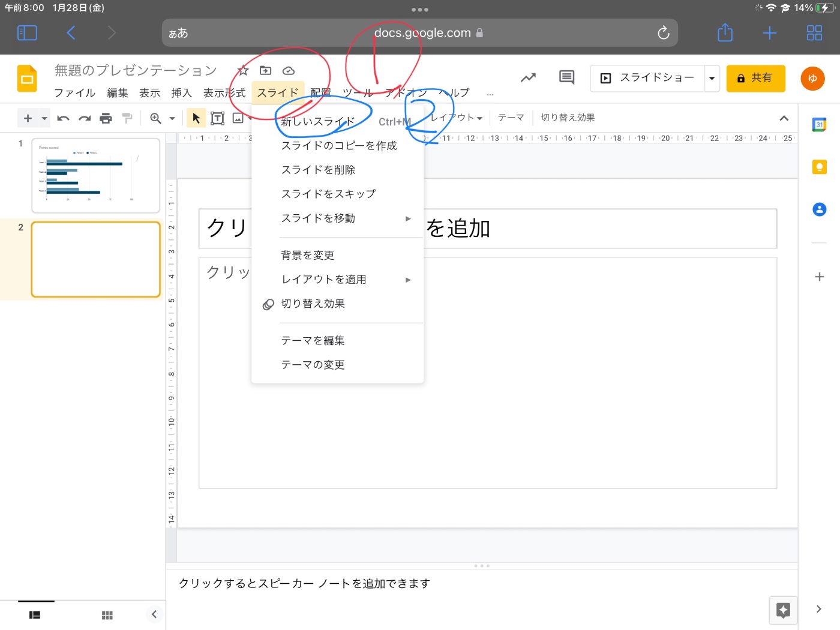Expand the zoom level dropdown arrow
The image size is (840, 630).
(x=172, y=118)
